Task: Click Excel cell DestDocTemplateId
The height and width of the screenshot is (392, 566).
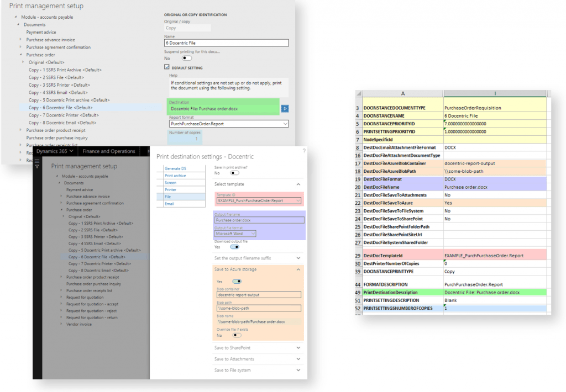Action: tap(403, 255)
